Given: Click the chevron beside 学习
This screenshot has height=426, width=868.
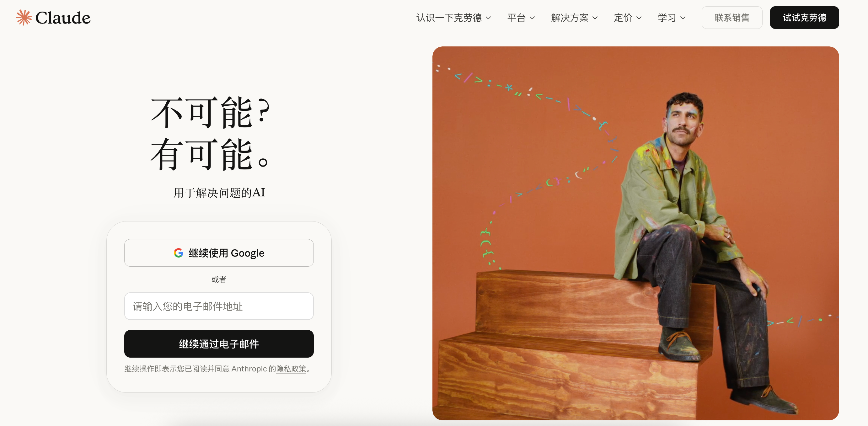Looking at the screenshot, I should 683,18.
